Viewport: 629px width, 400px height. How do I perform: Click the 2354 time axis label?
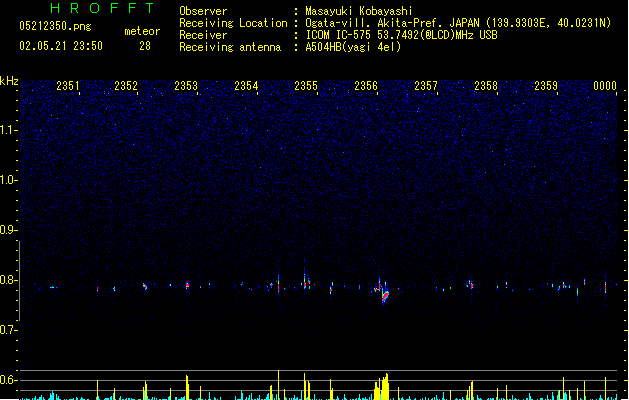pos(246,86)
